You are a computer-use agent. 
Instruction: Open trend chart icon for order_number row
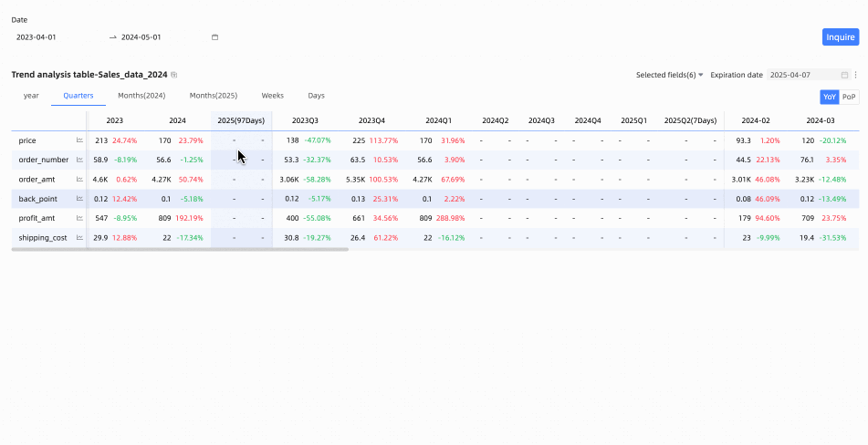point(79,160)
